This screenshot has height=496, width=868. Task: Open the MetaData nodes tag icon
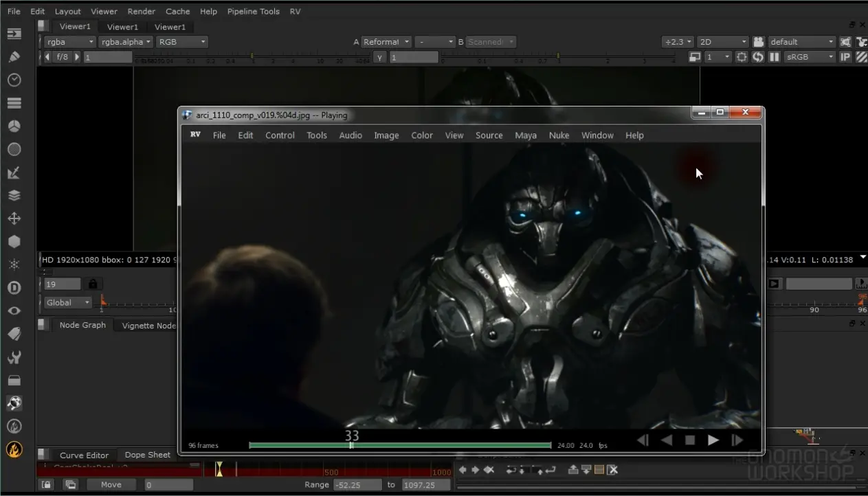[14, 334]
